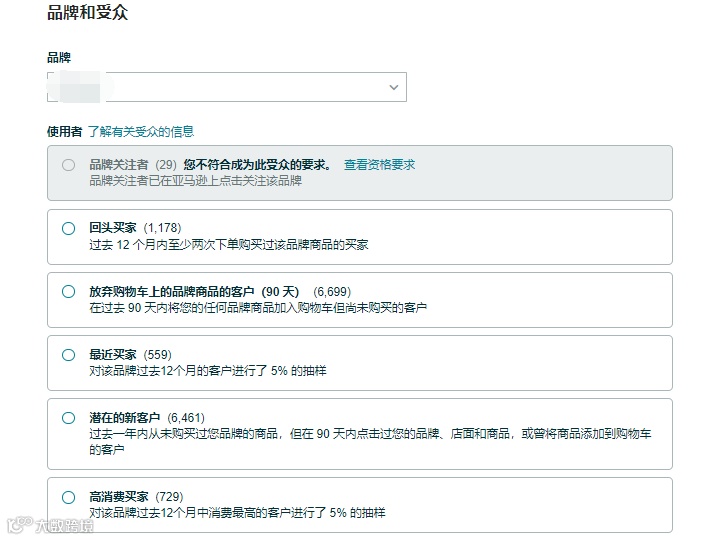Image resolution: width=711 pixels, height=540 pixels.
Task: Click the 使用者 label
Action: [64, 131]
